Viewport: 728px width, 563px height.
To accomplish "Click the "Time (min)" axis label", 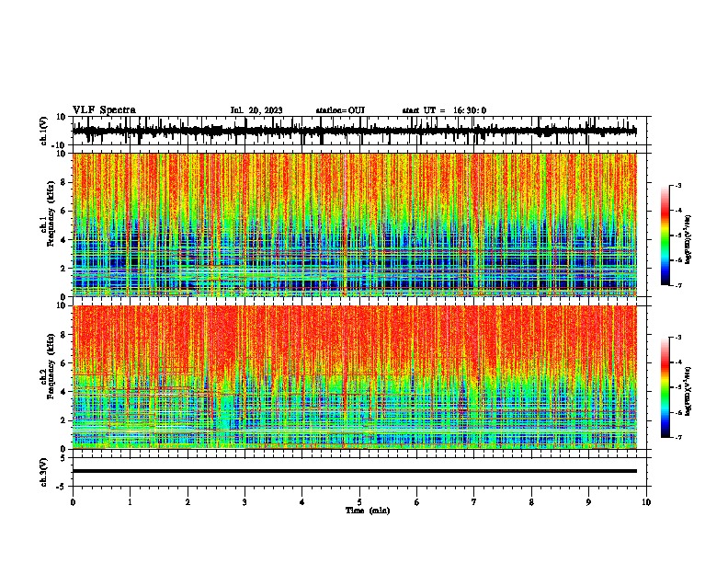I will [x=368, y=511].
